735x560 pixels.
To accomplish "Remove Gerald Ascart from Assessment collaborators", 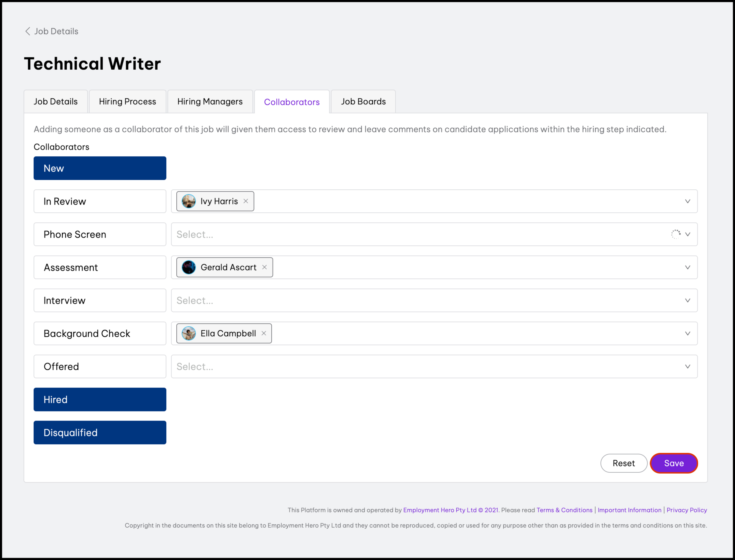I will coord(264,267).
